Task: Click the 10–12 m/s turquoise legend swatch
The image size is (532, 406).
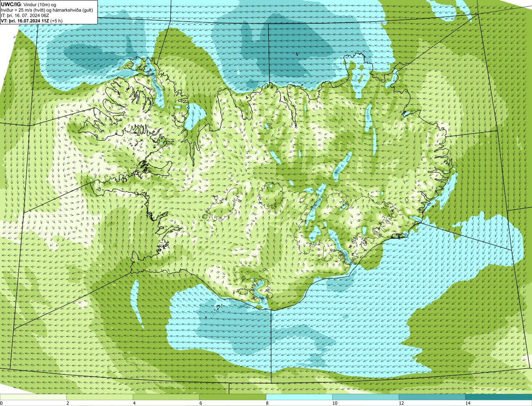Action: tap(366, 397)
